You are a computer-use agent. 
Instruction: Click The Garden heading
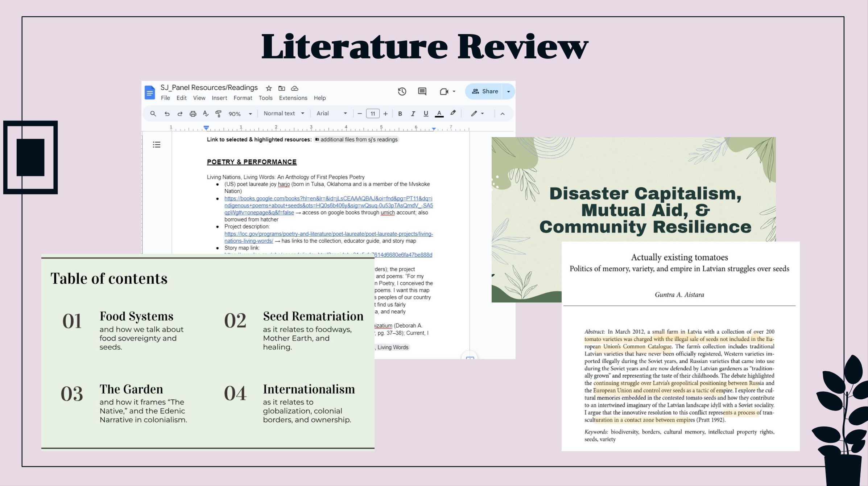coord(131,389)
